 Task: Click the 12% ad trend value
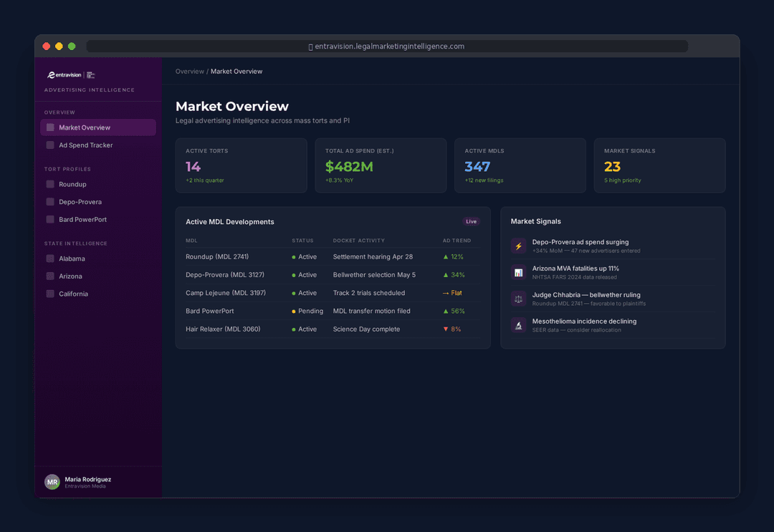pyautogui.click(x=454, y=257)
